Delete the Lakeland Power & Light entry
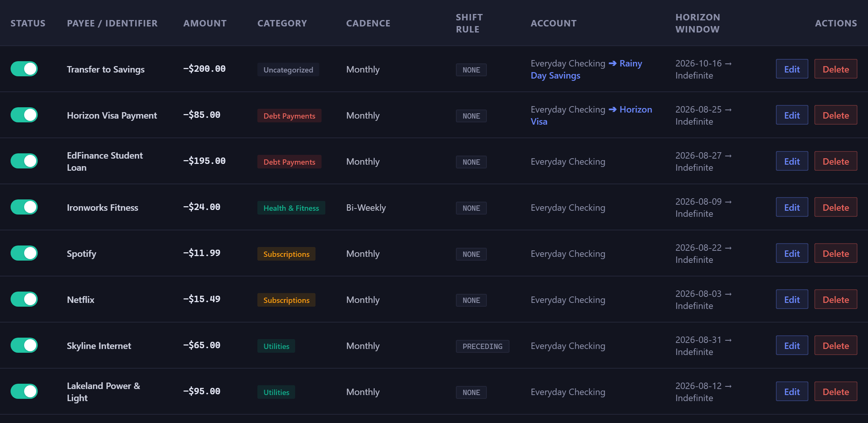868x423 pixels. (836, 391)
